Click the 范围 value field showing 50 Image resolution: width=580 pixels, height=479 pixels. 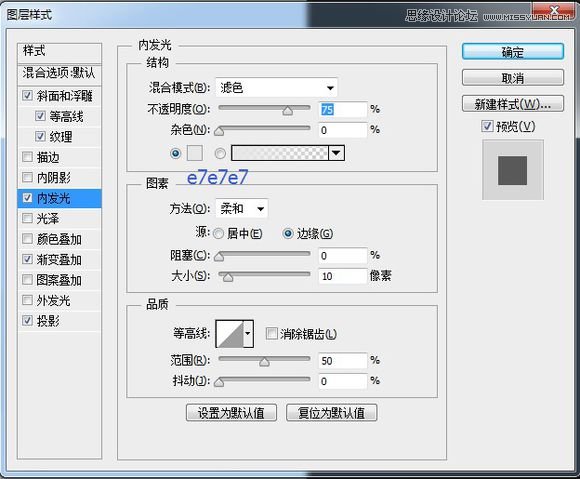(x=343, y=360)
